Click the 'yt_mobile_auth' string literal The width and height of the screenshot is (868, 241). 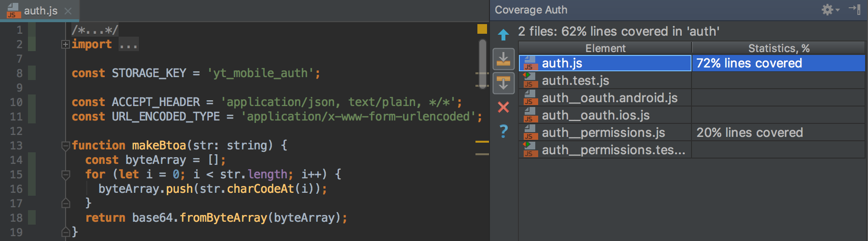[x=260, y=73]
